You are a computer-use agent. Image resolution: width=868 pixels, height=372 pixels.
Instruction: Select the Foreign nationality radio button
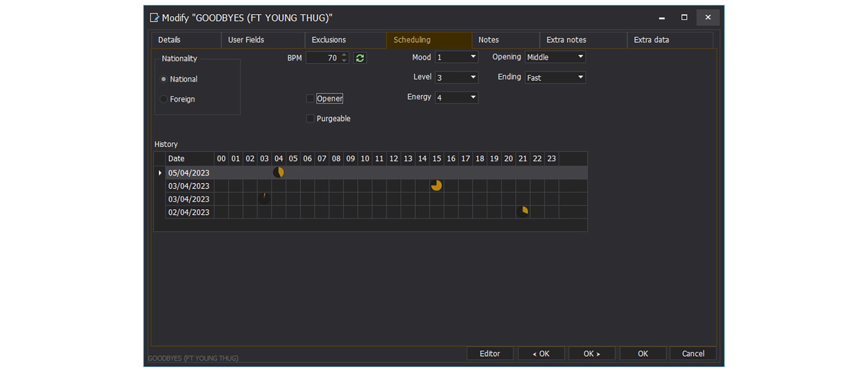pos(164,99)
